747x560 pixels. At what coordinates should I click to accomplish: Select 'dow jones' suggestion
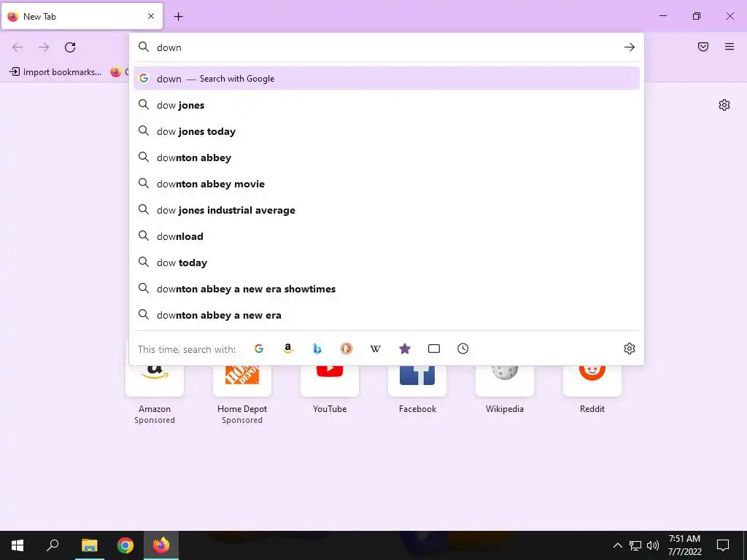pos(387,105)
